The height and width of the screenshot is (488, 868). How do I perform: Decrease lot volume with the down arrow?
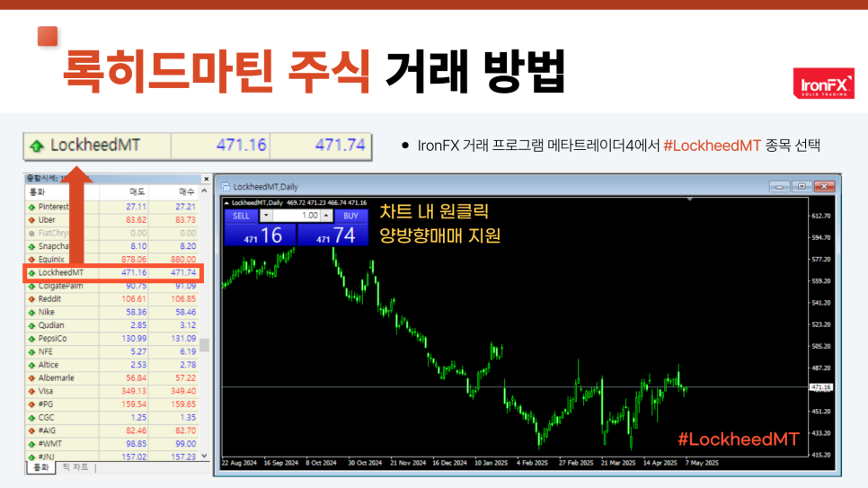click(266, 216)
